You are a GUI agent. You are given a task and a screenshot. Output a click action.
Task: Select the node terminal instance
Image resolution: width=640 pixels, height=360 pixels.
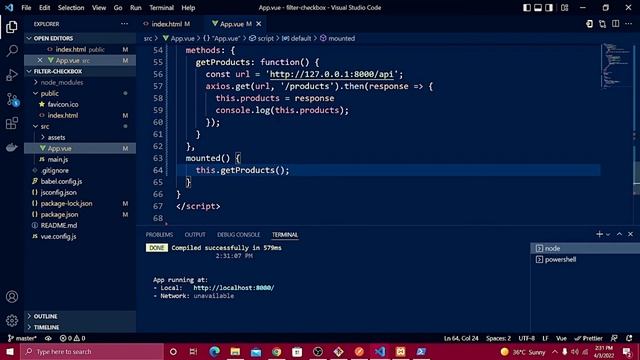coord(584,249)
